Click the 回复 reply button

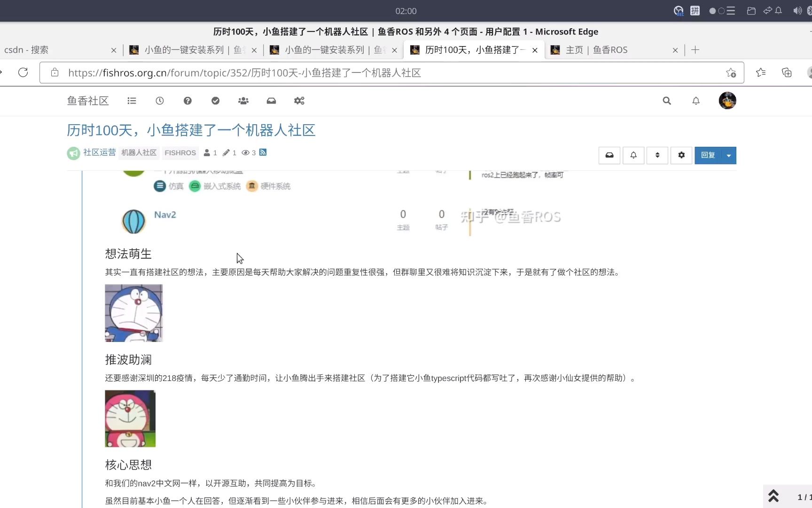pyautogui.click(x=708, y=155)
